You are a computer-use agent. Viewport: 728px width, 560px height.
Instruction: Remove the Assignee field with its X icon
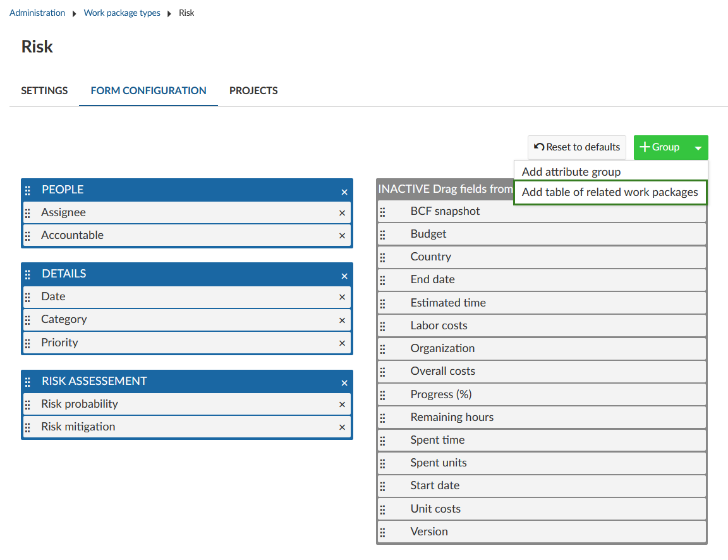342,213
